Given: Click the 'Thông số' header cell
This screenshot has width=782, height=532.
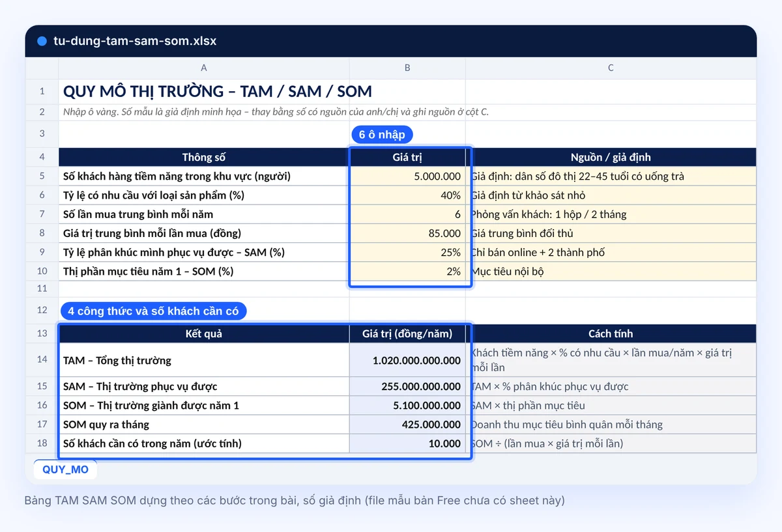Looking at the screenshot, I should click(x=204, y=157).
